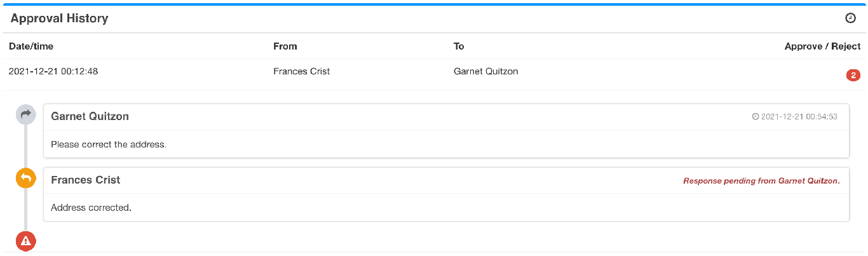Viewport: 868px width, 256px height.
Task: Click the 'Please correct the address.' comment
Action: point(108,144)
